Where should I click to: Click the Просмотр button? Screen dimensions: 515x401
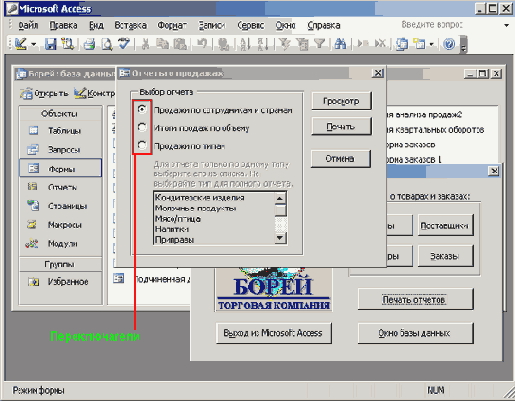tap(341, 101)
